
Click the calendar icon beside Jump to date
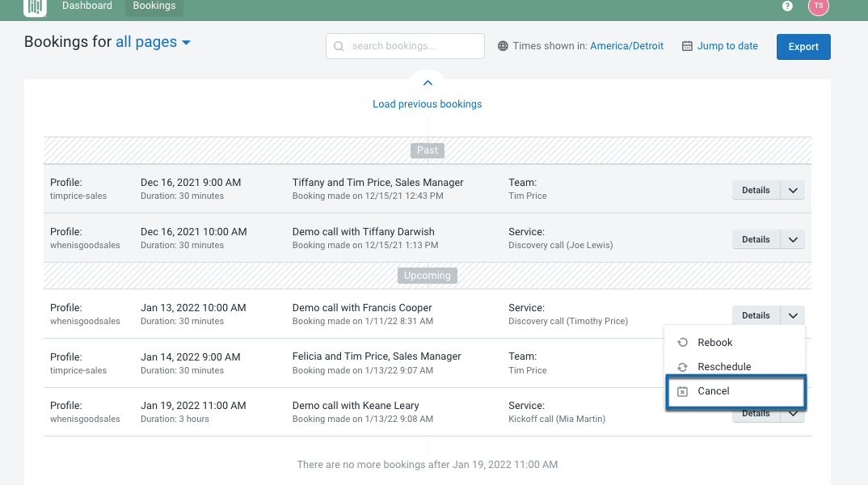(x=685, y=46)
